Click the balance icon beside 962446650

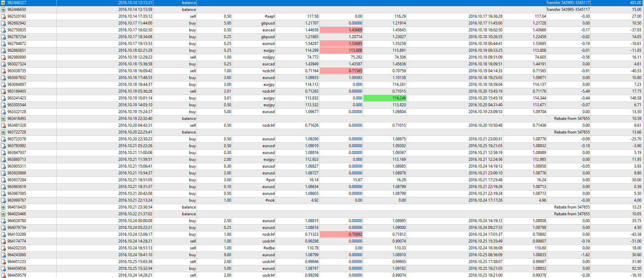pyautogui.click(x=3, y=10)
